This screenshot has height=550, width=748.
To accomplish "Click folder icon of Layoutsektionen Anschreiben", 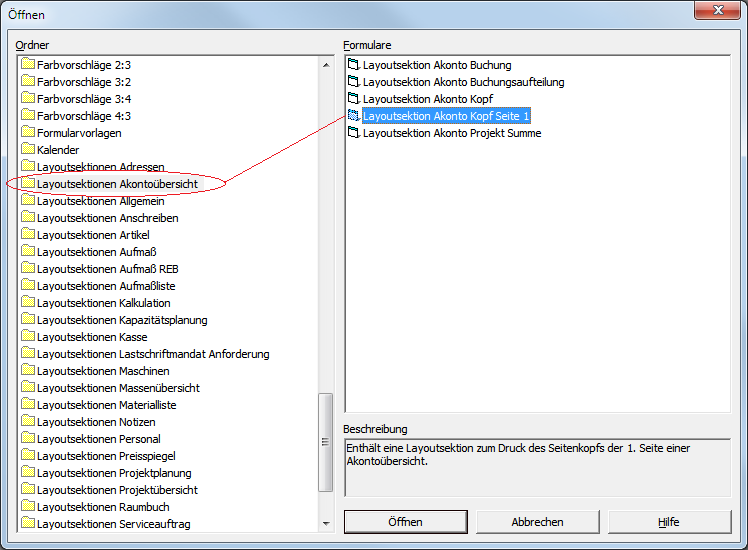I will [28, 217].
